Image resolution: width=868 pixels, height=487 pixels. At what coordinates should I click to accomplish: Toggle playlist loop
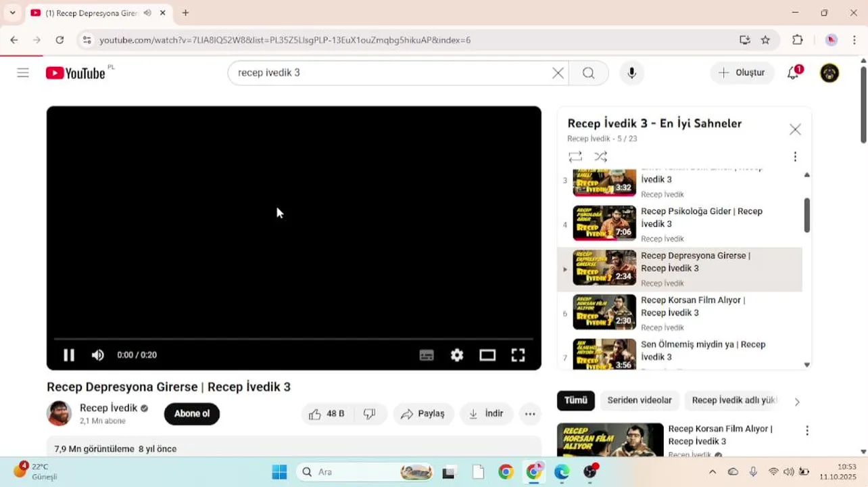click(575, 157)
